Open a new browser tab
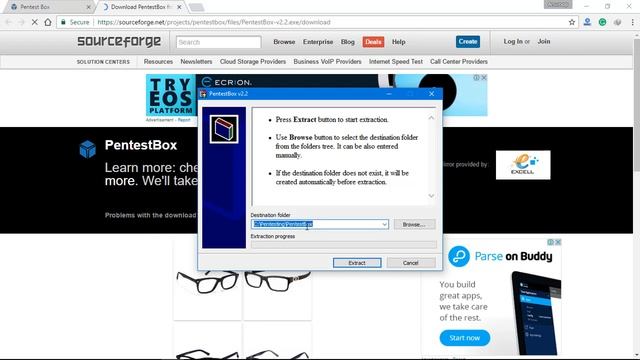Image resolution: width=640 pixels, height=360 pixels. pos(197,7)
